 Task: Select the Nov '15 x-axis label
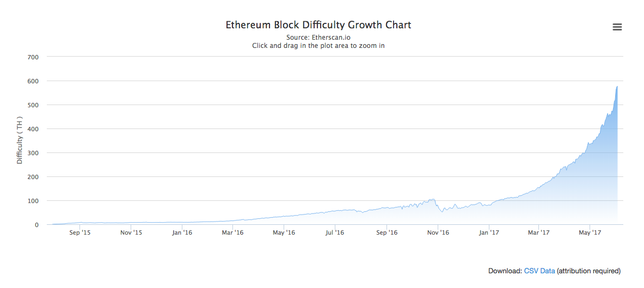tap(131, 233)
